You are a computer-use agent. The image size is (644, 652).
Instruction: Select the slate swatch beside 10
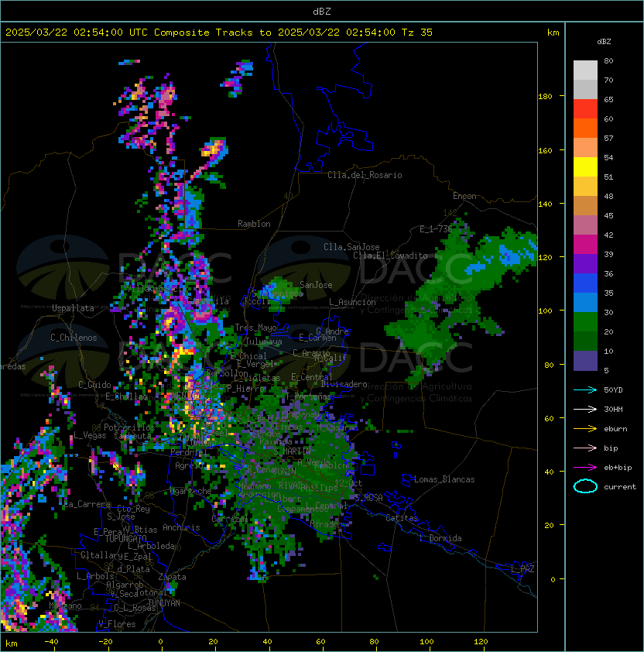coord(585,361)
